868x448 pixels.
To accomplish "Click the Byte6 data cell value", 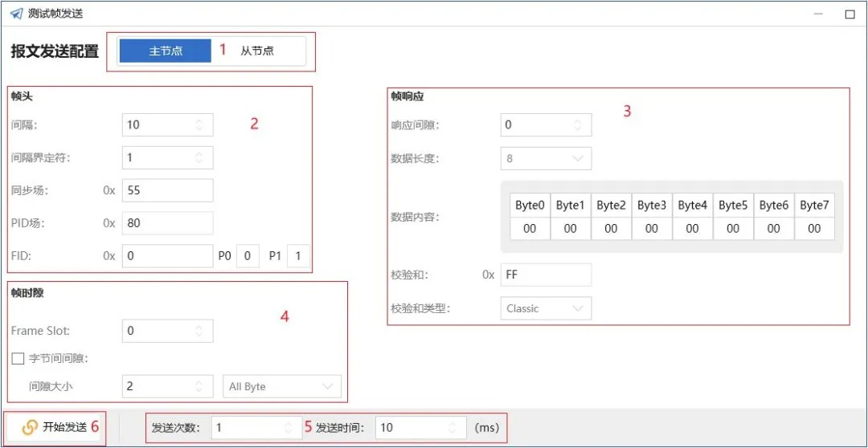I will coord(774,229).
